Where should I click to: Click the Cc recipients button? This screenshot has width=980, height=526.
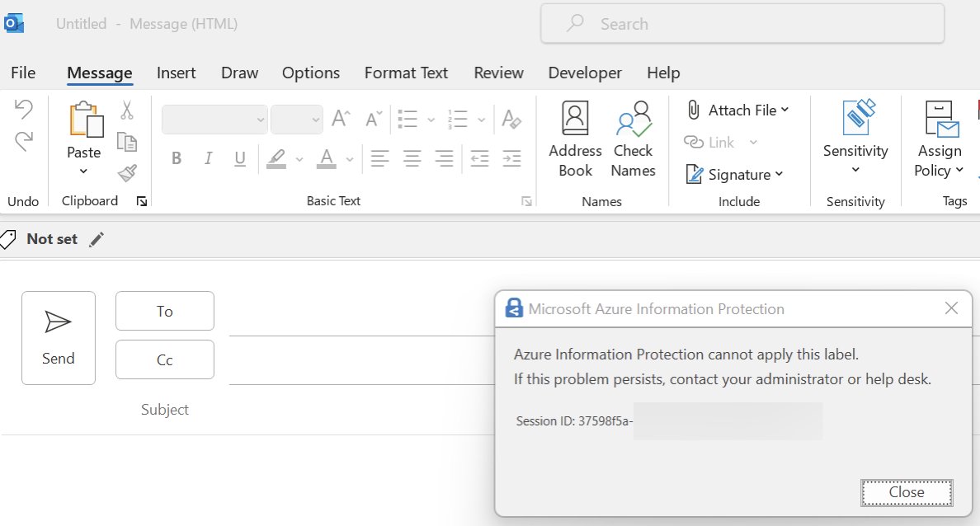165,359
